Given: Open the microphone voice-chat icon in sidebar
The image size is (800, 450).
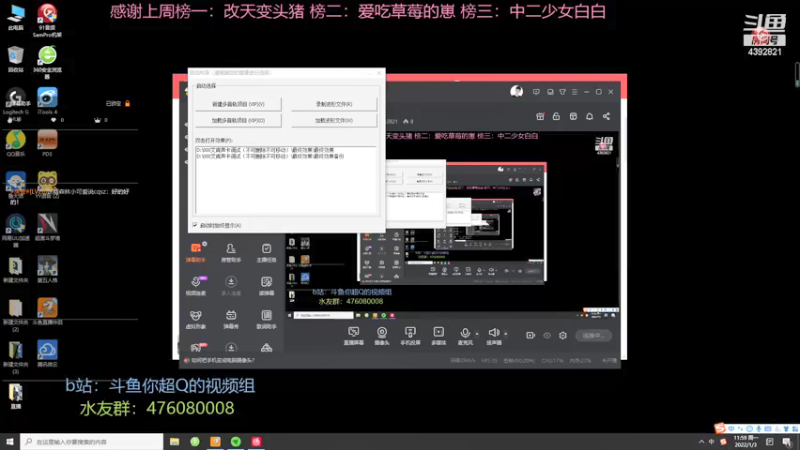Looking at the screenshot, I should pos(196,286).
